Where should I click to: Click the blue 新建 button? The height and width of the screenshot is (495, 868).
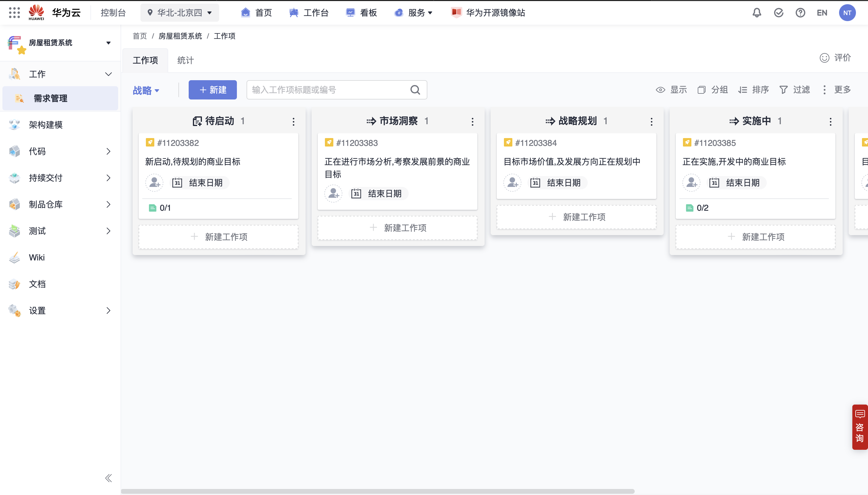[x=212, y=90]
